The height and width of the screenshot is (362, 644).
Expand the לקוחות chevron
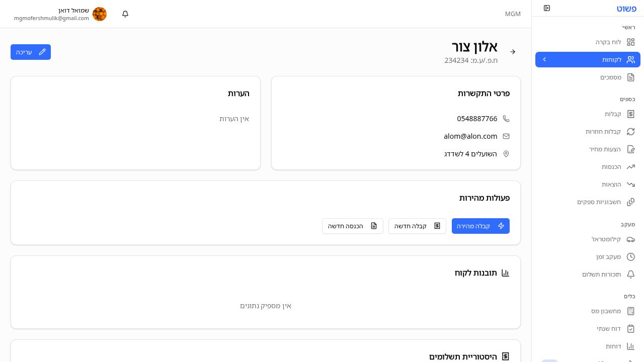click(x=544, y=59)
